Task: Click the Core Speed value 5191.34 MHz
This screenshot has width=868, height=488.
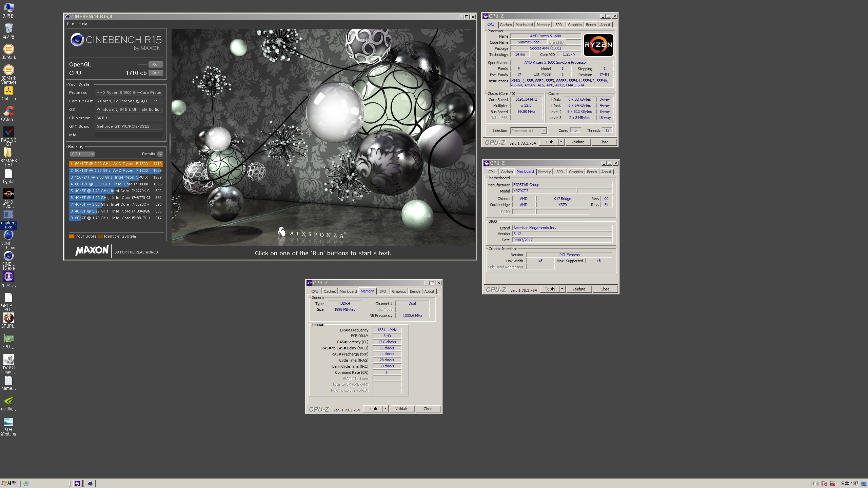Action: coord(526,99)
